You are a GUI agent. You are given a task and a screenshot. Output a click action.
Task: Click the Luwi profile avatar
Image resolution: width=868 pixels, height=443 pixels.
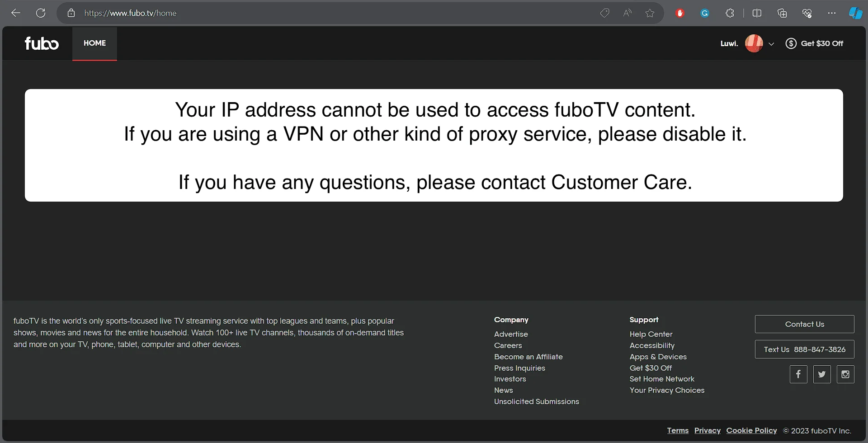pyautogui.click(x=754, y=43)
